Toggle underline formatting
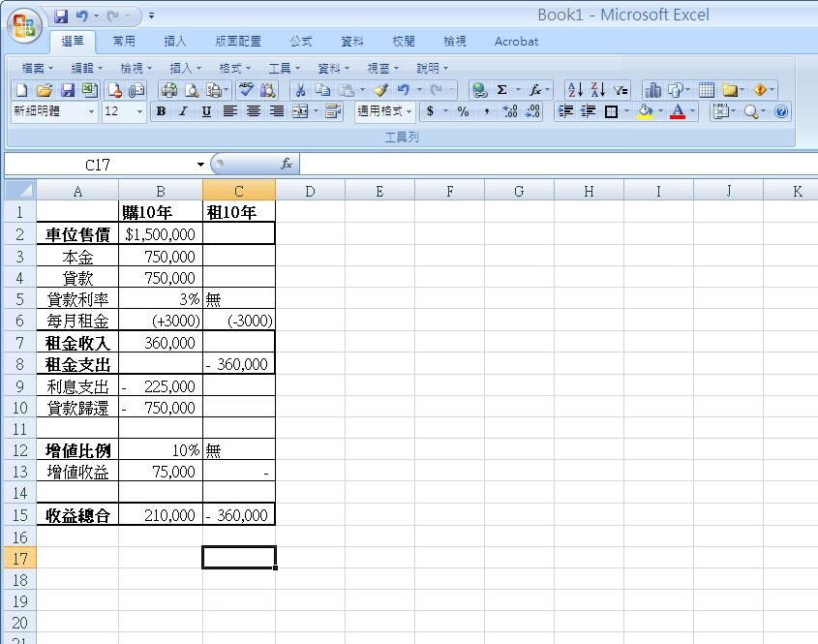The height and width of the screenshot is (644, 818). (x=206, y=111)
